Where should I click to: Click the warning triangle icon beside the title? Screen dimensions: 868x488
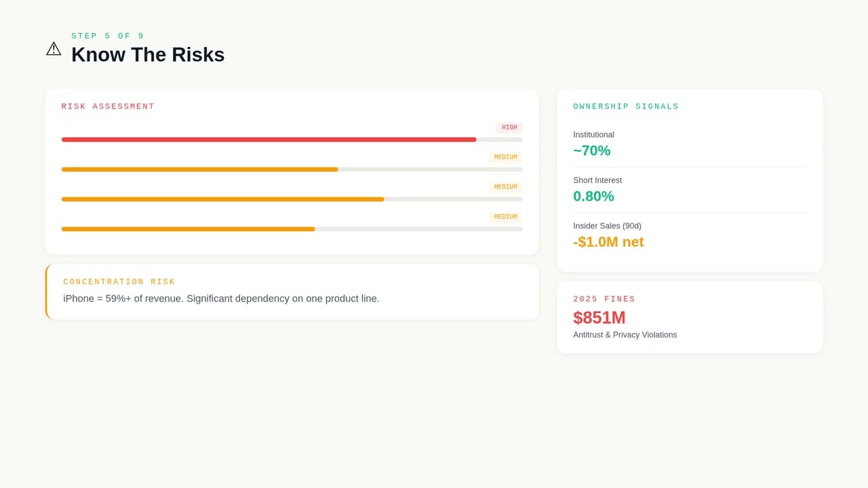(x=54, y=49)
